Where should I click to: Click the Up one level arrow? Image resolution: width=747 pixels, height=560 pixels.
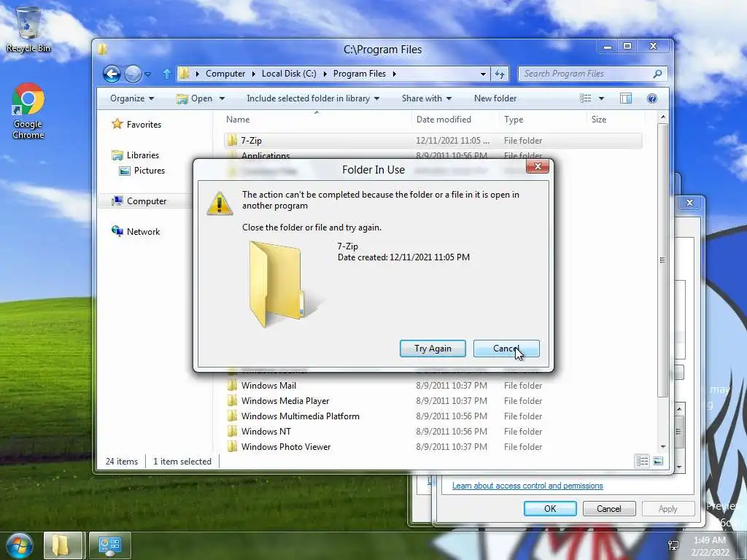click(167, 74)
